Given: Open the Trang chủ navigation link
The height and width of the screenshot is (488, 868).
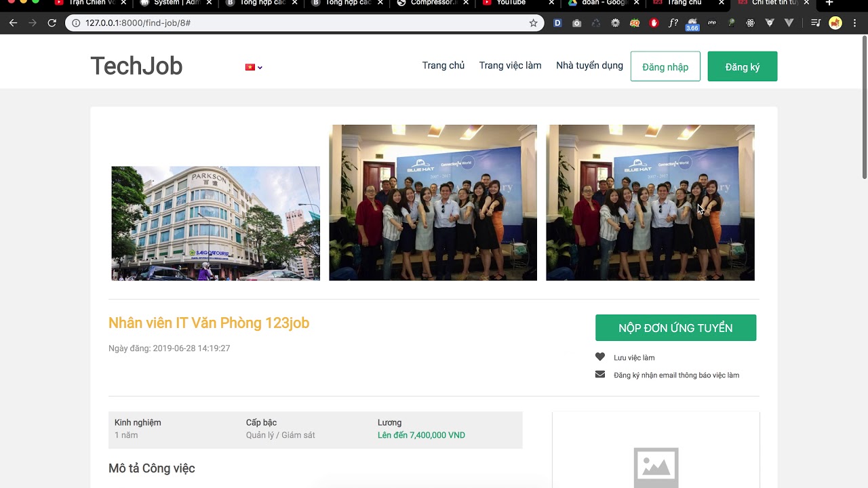Looking at the screenshot, I should (443, 66).
